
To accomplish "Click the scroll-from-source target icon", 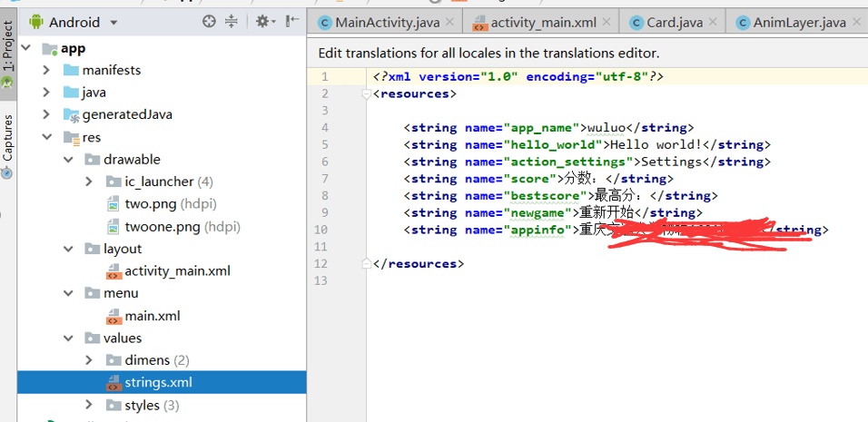I will click(209, 22).
